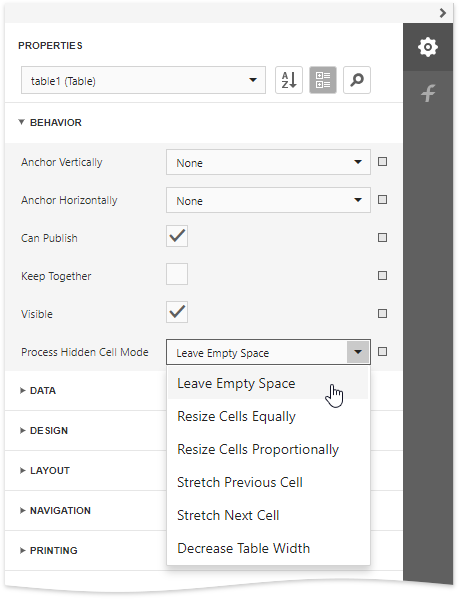Expand the DATA section
The width and height of the screenshot is (459, 599).
click(x=38, y=390)
